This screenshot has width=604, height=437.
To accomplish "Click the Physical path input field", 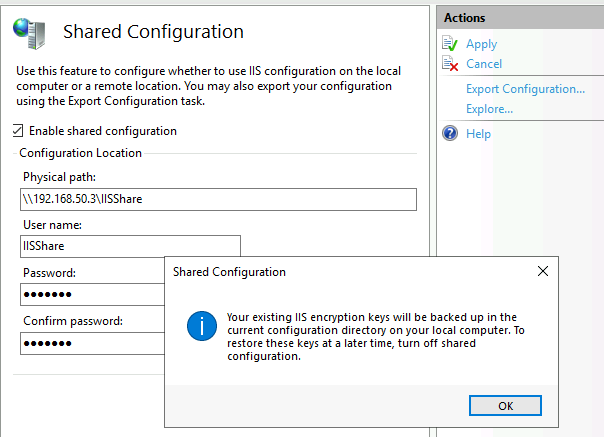I will click(218, 199).
